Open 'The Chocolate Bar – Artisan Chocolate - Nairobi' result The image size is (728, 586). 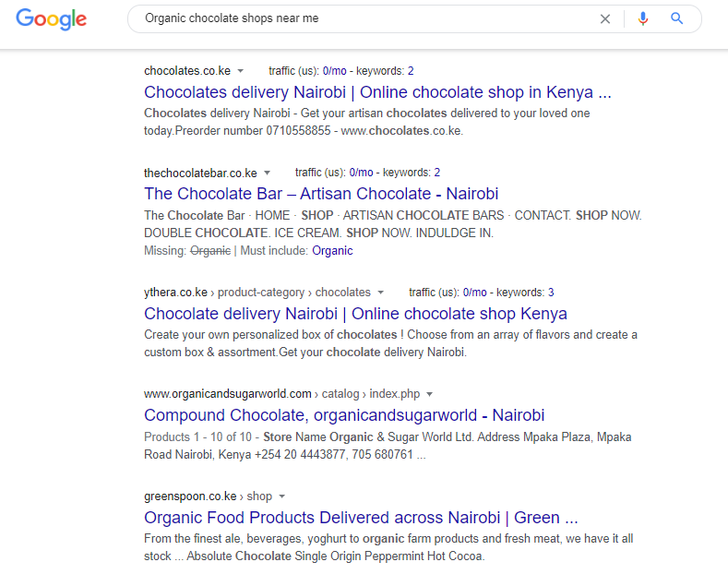321,194
